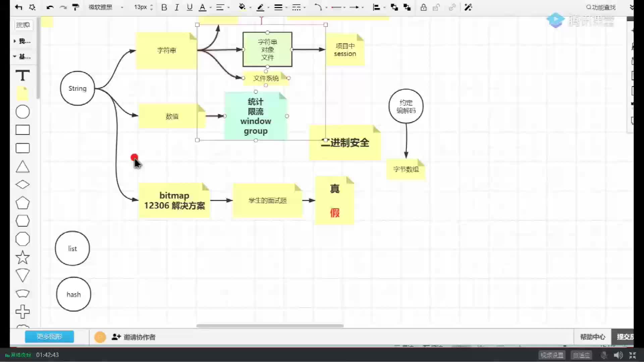The height and width of the screenshot is (362, 644).
Task: Toggle underline text formatting
Action: pyautogui.click(x=190, y=7)
